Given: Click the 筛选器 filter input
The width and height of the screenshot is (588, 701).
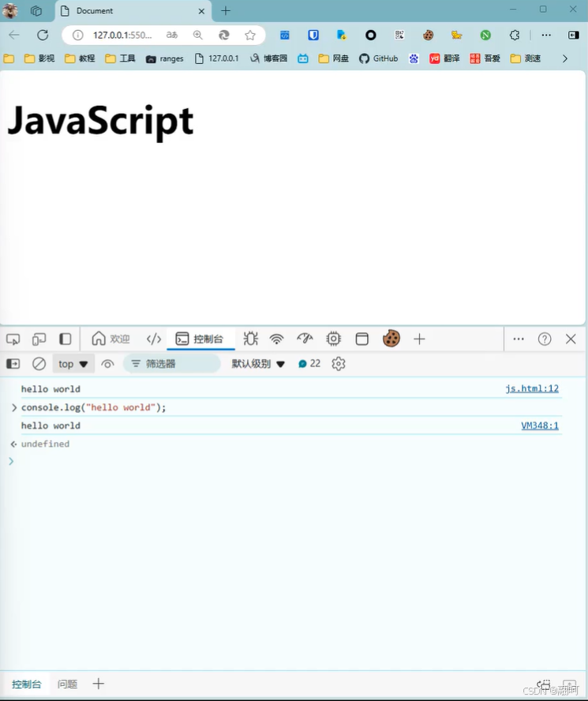Looking at the screenshot, I should [172, 364].
